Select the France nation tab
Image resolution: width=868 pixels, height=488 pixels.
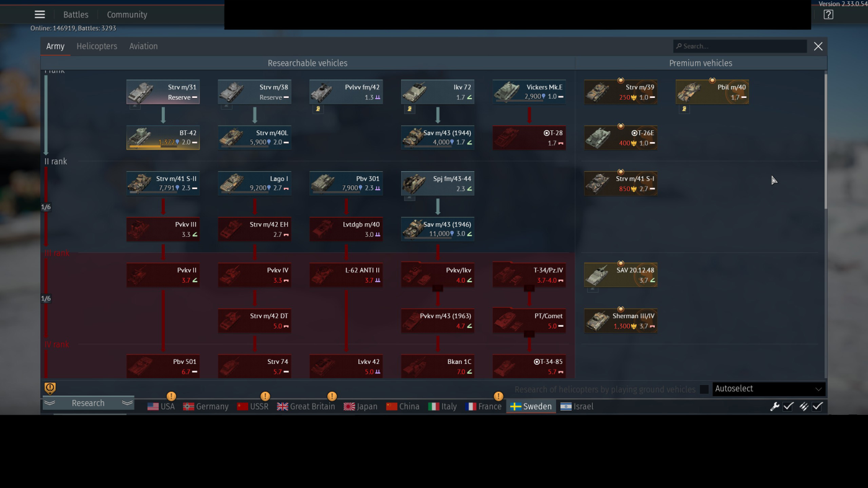point(484,407)
